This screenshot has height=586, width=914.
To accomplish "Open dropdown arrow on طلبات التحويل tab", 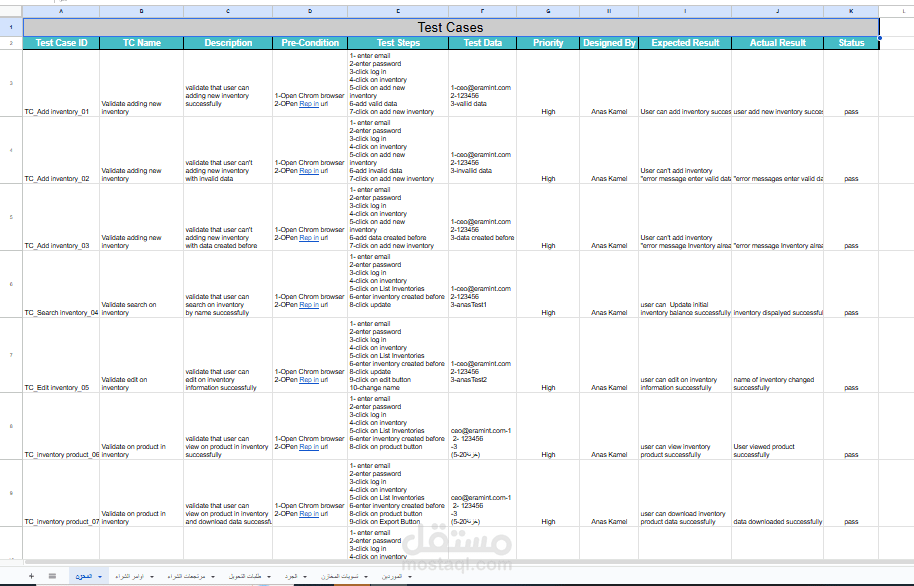I will 269,577.
